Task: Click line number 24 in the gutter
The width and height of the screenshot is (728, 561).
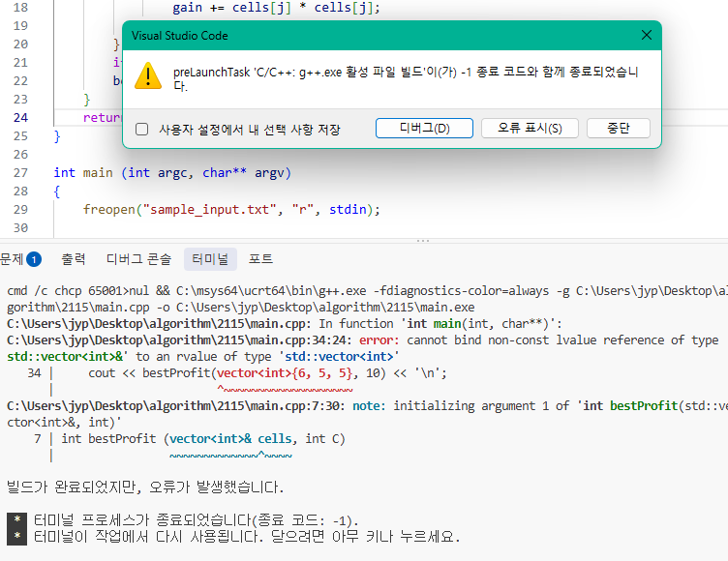Action: pyautogui.click(x=20, y=117)
